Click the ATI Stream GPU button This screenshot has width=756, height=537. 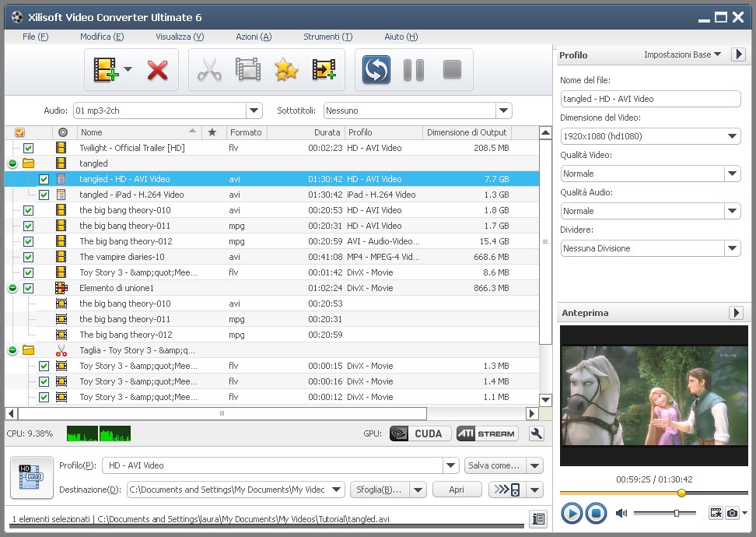487,433
